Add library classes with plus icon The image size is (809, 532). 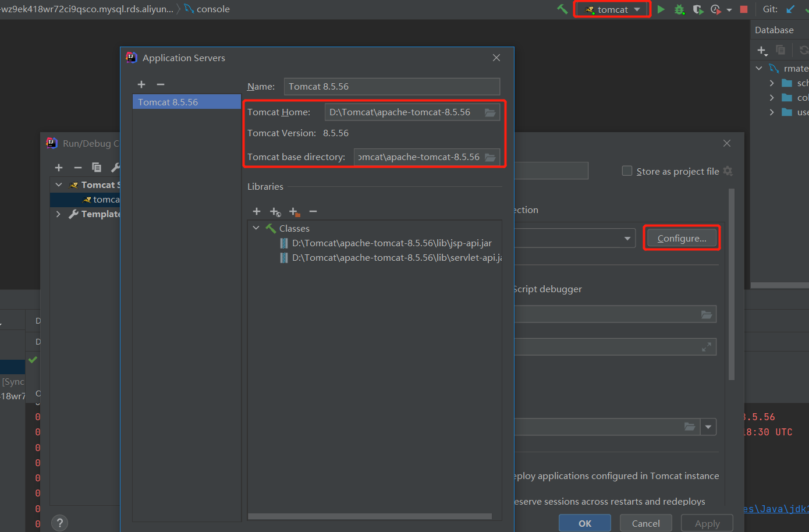(257, 211)
